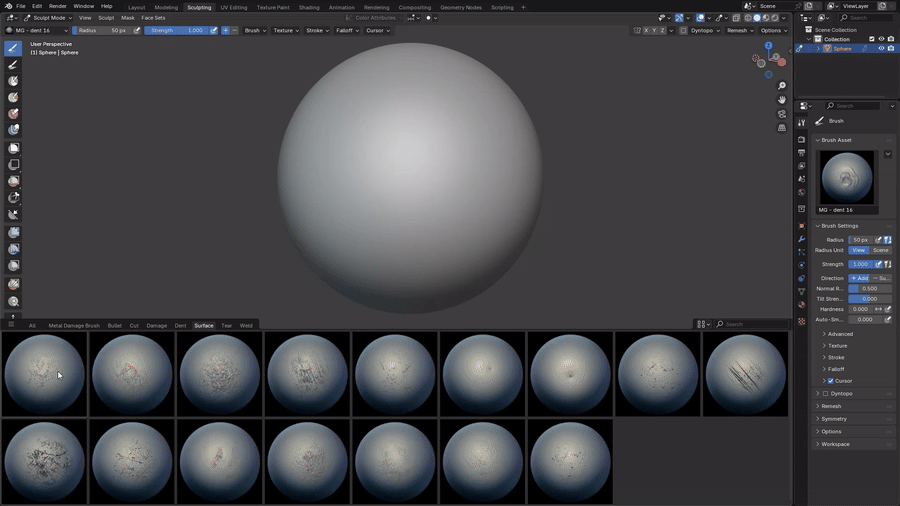The width and height of the screenshot is (900, 506).
Task: Click the Add direction button in properties
Action: pos(859,278)
